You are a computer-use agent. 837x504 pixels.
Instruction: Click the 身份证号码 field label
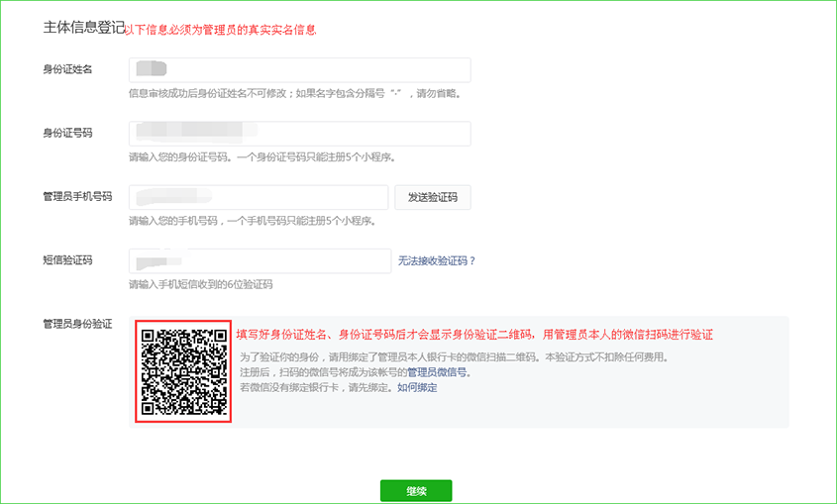click(x=67, y=132)
